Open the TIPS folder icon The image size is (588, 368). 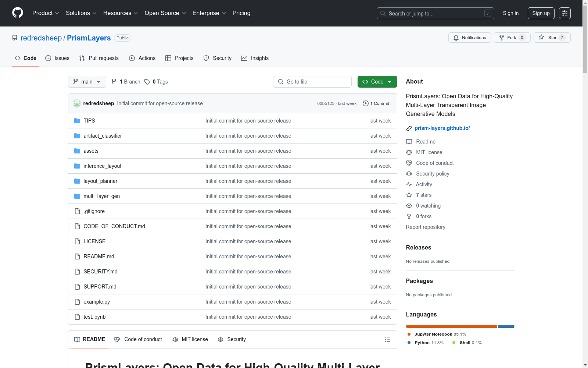77,121
